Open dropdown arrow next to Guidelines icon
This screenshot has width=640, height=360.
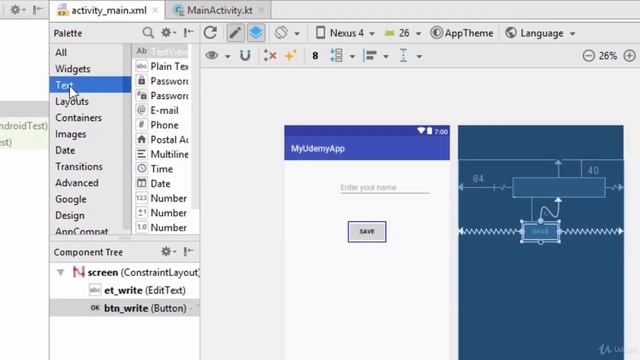[x=419, y=56]
